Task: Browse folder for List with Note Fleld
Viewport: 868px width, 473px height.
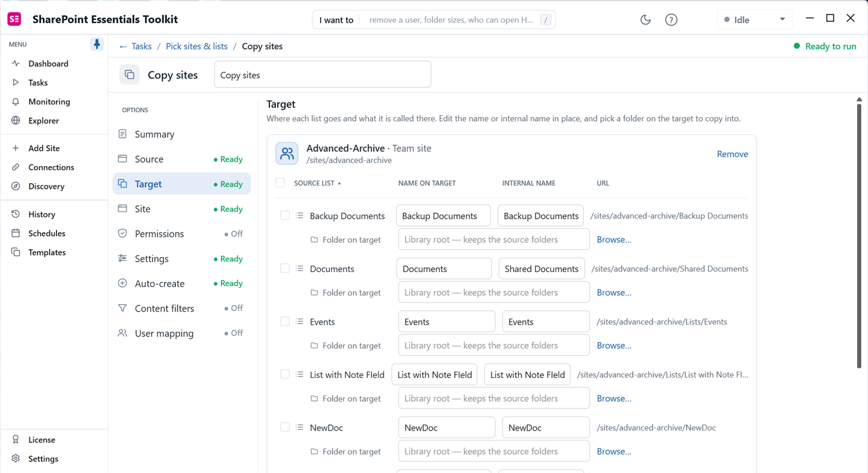Action: 614,398
